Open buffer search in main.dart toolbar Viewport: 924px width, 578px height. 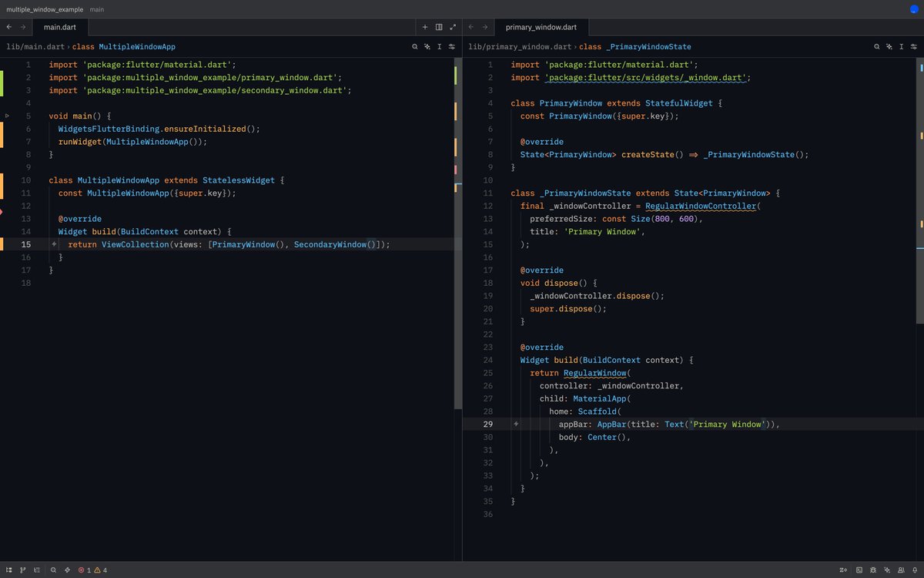click(x=414, y=46)
